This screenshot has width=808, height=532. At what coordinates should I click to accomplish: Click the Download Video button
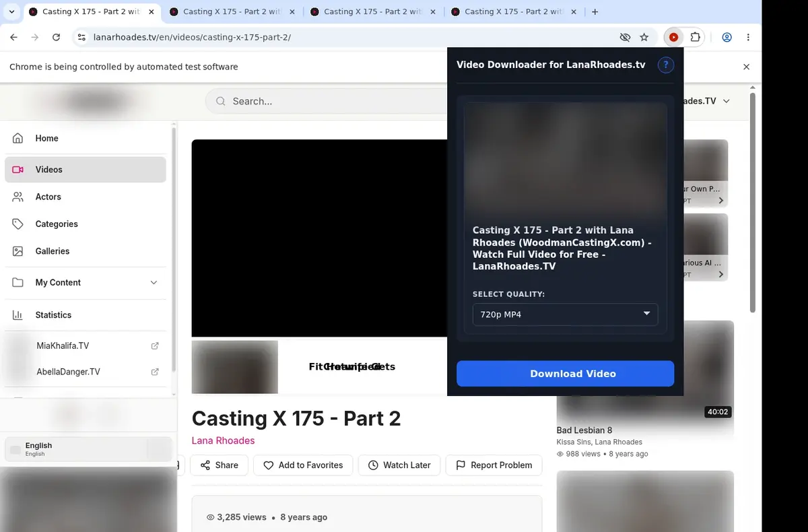coord(565,374)
